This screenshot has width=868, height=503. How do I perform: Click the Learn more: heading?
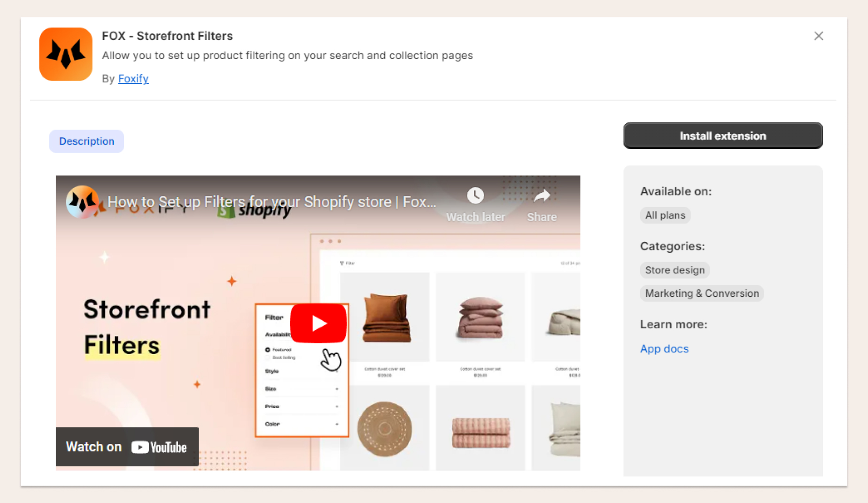point(674,324)
